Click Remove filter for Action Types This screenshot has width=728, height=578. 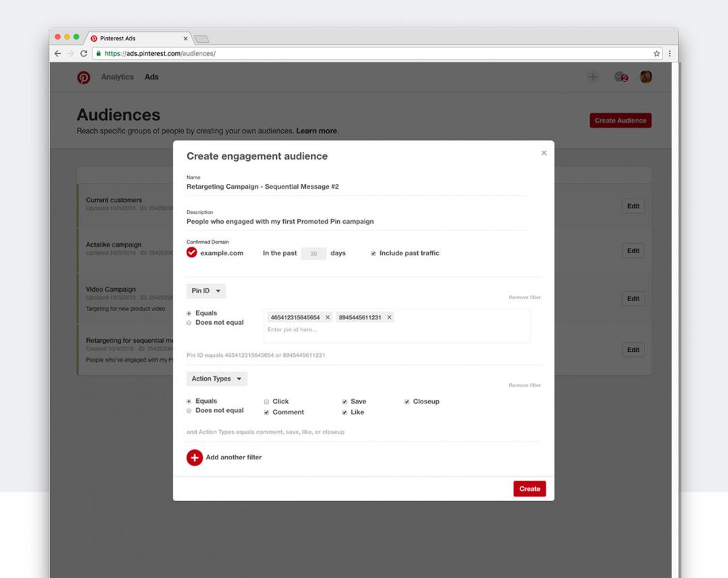[x=524, y=385]
